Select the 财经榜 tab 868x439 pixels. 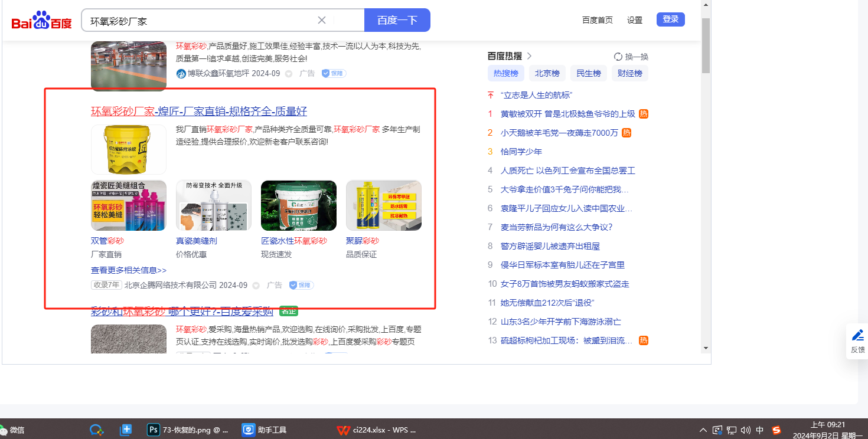coord(629,73)
